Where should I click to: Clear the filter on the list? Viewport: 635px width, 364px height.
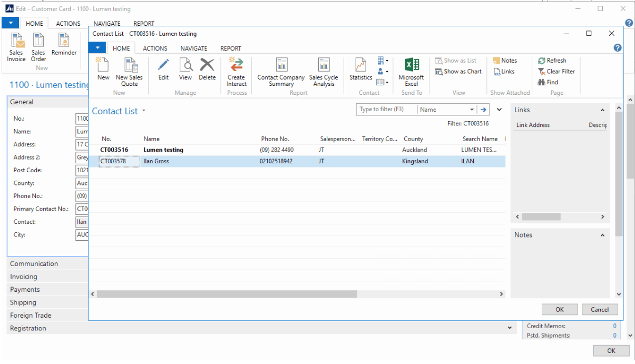556,72
